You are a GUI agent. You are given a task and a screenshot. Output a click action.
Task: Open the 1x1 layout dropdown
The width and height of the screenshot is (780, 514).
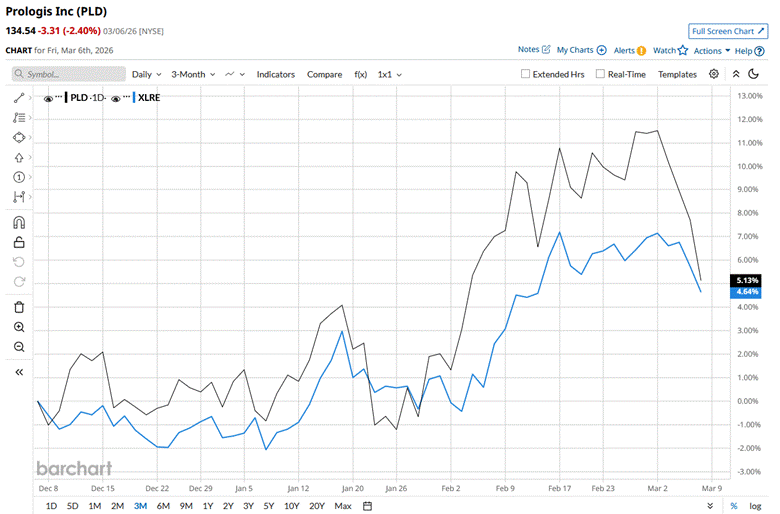tap(390, 74)
